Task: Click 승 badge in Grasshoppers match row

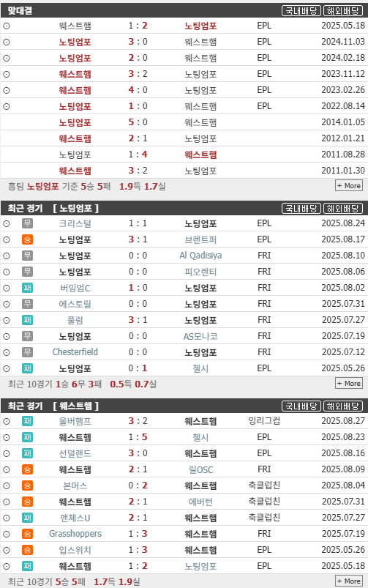Action: point(27,534)
